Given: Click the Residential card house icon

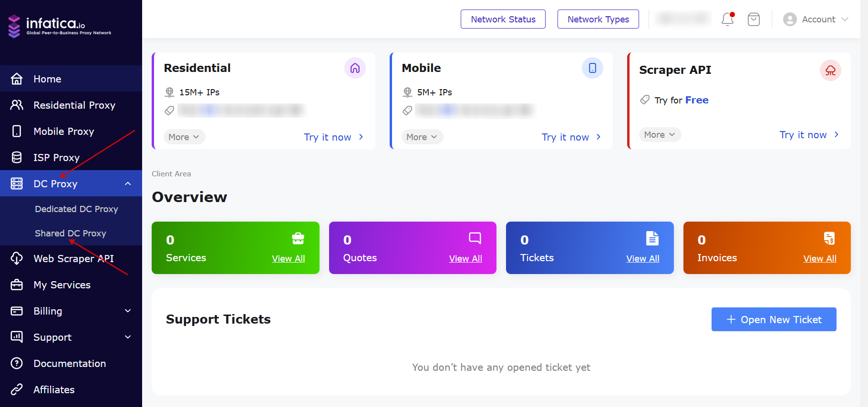Looking at the screenshot, I should coord(355,68).
